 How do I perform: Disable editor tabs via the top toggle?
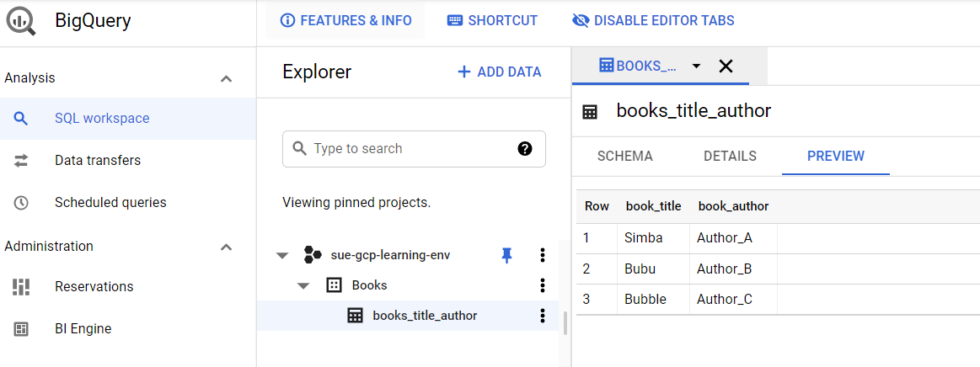pyautogui.click(x=653, y=20)
